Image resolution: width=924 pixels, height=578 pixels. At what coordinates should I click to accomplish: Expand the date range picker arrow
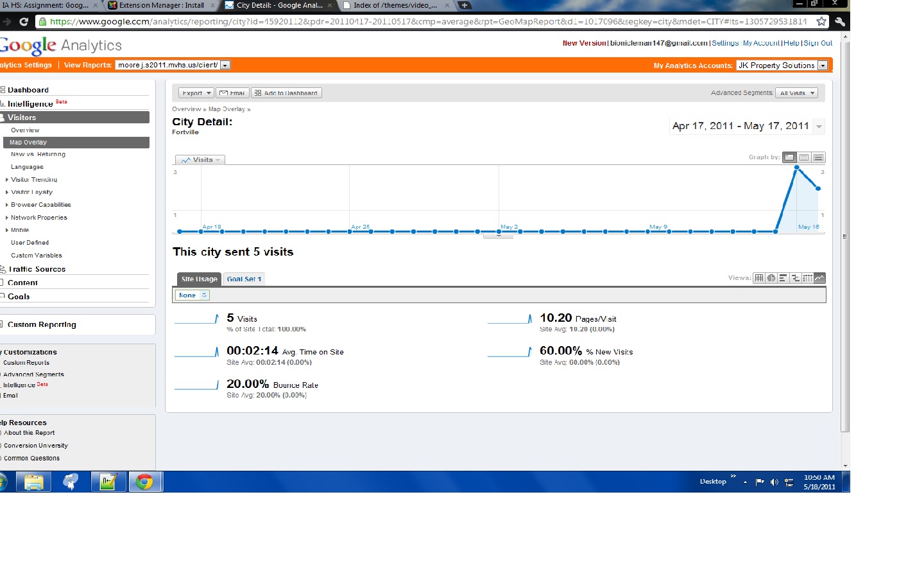pyautogui.click(x=819, y=127)
